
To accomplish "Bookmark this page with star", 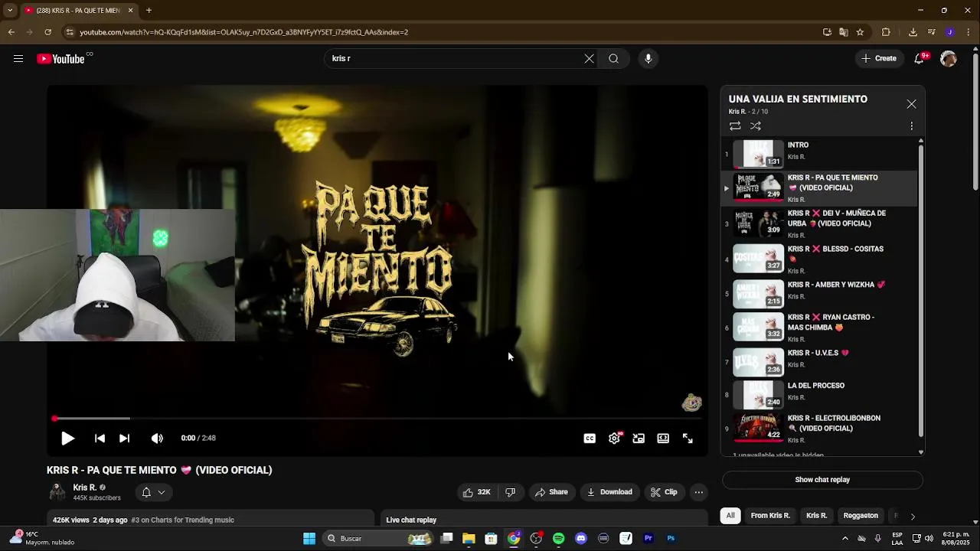I will tap(860, 32).
